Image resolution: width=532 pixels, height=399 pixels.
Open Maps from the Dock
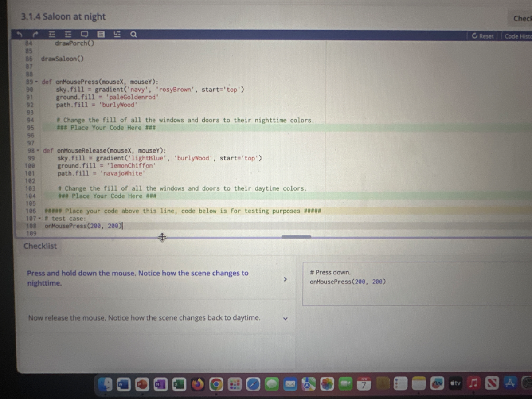click(309, 384)
